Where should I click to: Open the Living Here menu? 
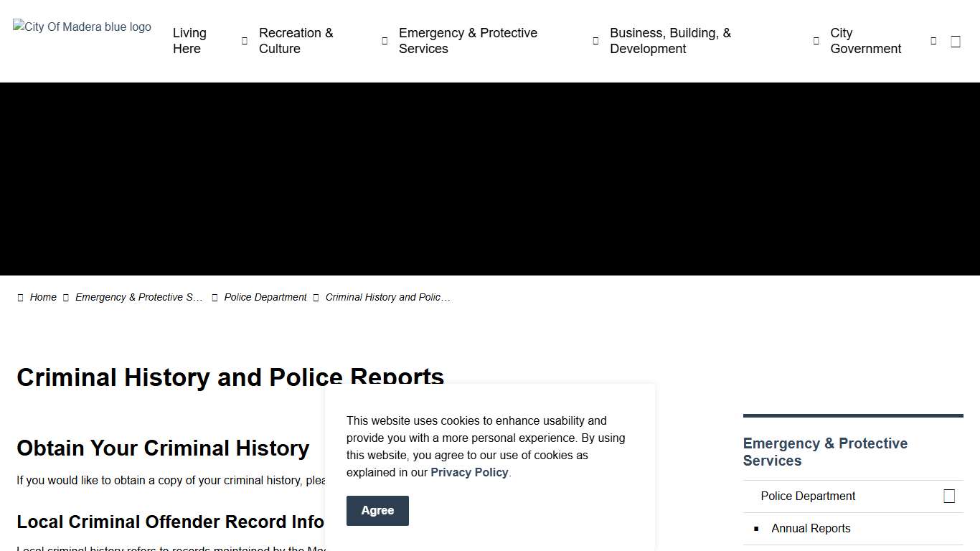coord(189,41)
